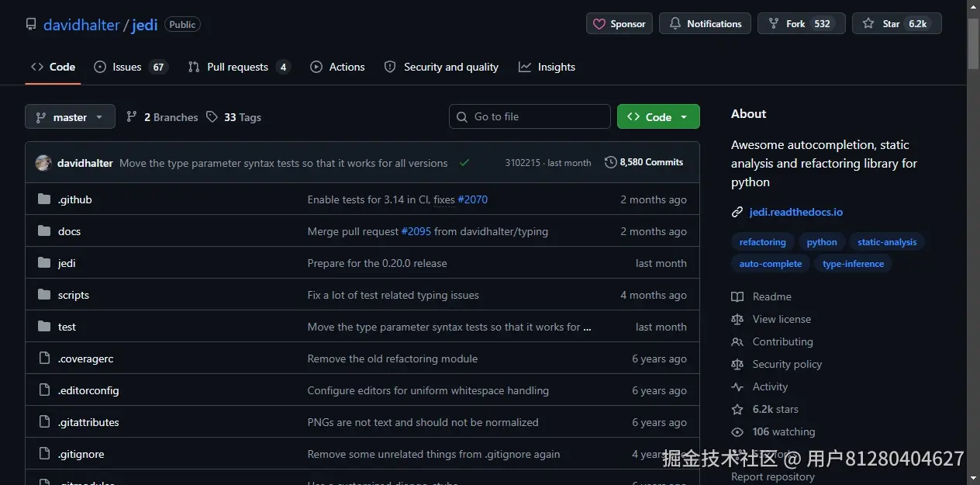Switch to the Code tab
This screenshot has height=485, width=980.
click(x=53, y=67)
